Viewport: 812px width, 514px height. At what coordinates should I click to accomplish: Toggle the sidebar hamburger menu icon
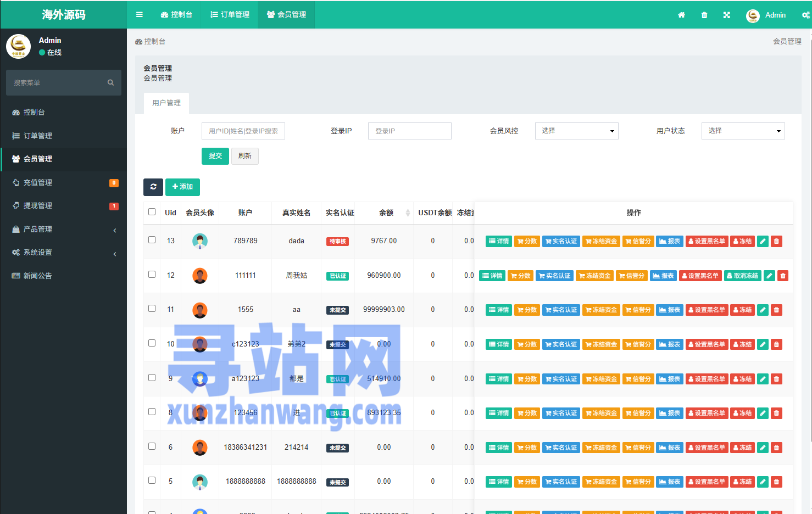point(140,15)
